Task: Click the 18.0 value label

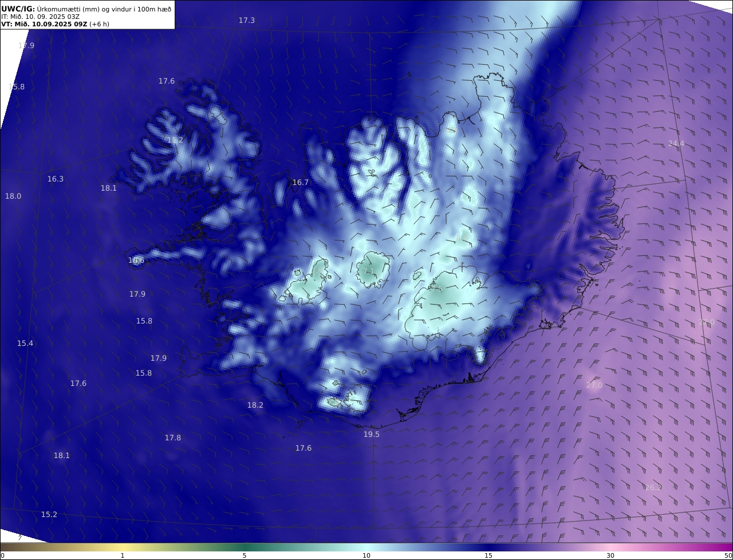Action: tap(13, 196)
